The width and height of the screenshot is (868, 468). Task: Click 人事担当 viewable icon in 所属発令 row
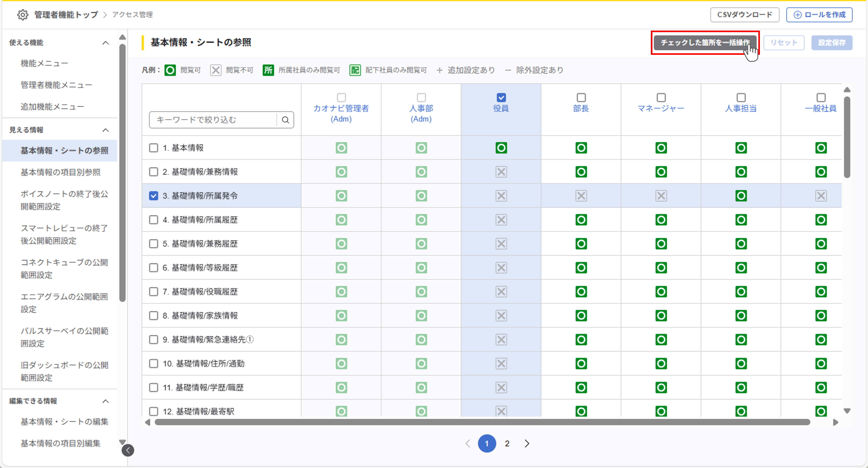coord(741,196)
